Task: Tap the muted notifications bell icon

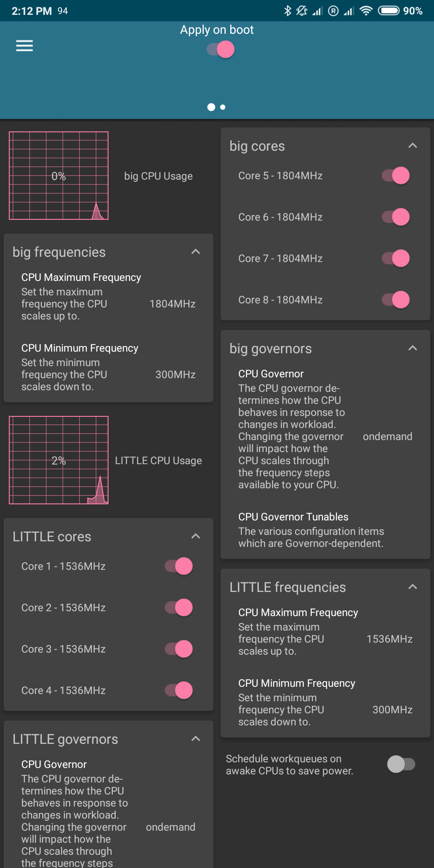Action: point(301,11)
